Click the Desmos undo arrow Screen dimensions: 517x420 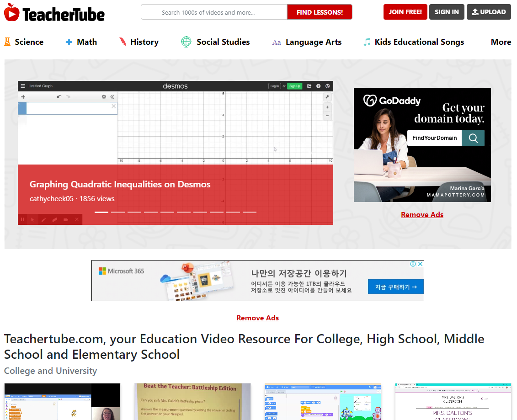59,96
